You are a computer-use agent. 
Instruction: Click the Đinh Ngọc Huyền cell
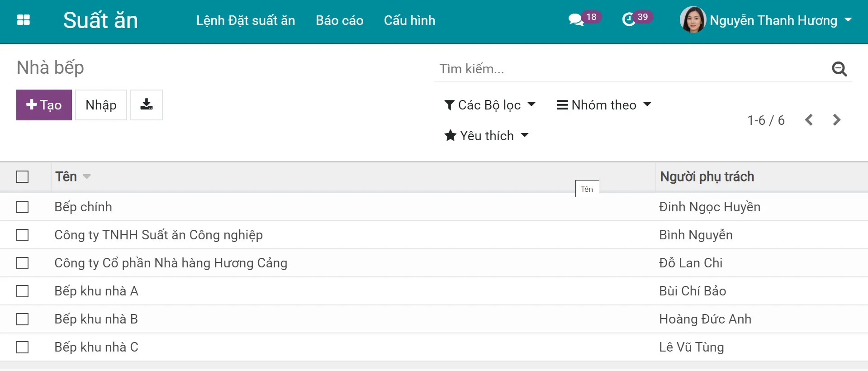(x=710, y=207)
